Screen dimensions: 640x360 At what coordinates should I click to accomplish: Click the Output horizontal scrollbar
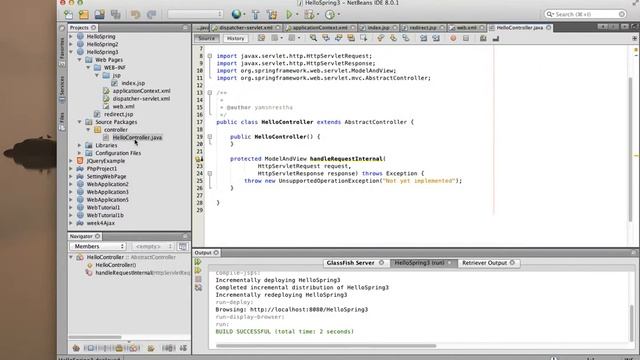pyautogui.click(x=326, y=346)
